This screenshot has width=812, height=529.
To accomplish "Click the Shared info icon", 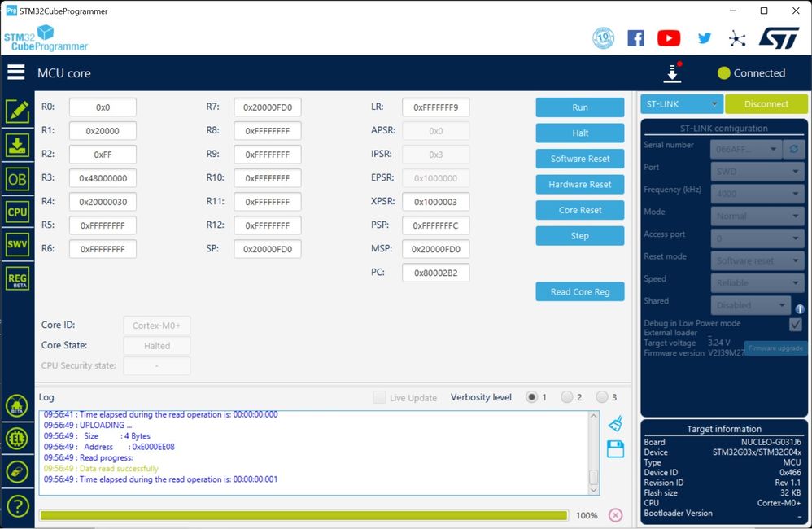I will click(800, 308).
